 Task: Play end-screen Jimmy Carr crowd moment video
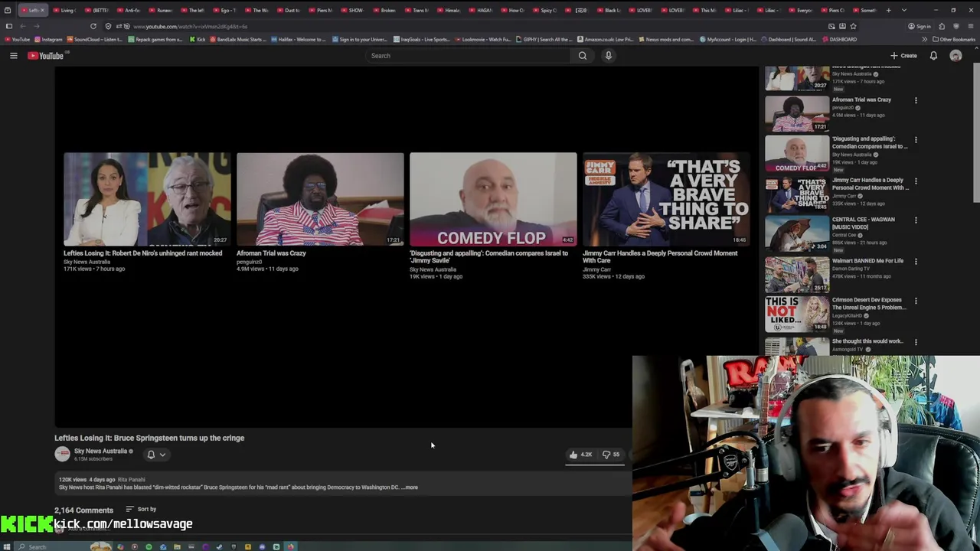tap(666, 199)
